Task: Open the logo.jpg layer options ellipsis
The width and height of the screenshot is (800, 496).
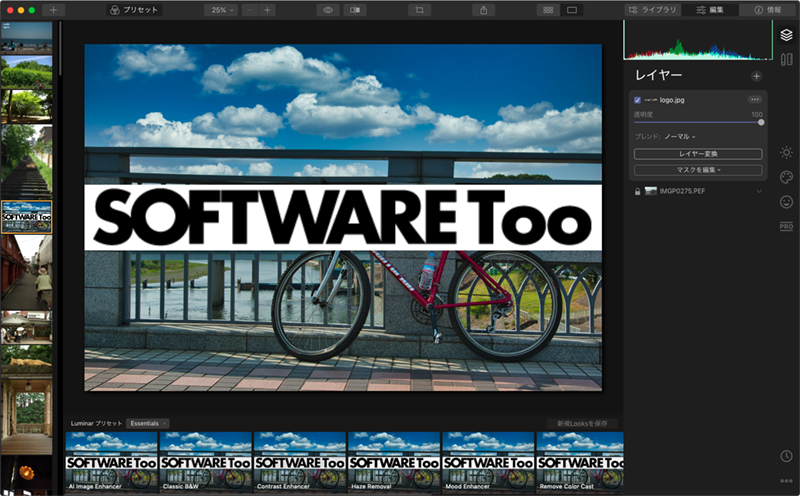Action: [755, 100]
